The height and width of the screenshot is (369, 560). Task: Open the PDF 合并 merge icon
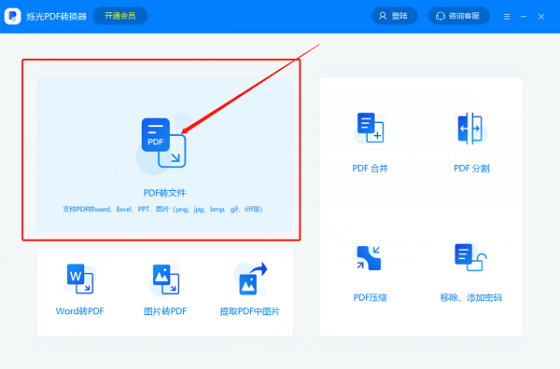pos(370,128)
